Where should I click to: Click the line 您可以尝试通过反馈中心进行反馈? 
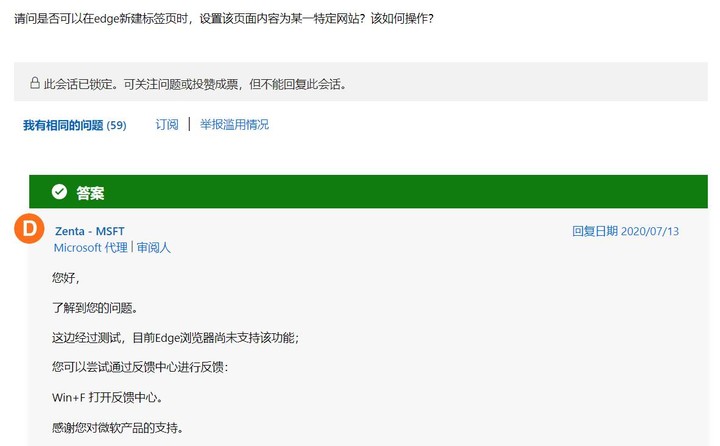(140, 367)
